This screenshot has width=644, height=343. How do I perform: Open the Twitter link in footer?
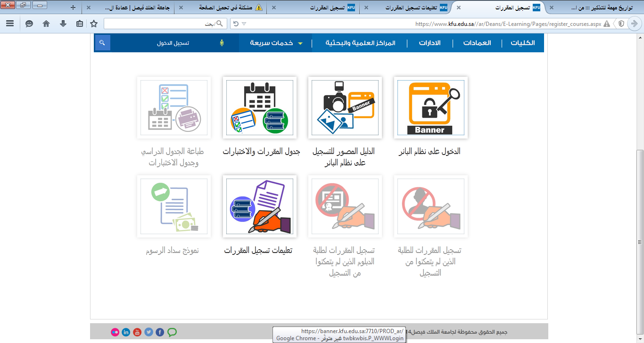(x=149, y=332)
